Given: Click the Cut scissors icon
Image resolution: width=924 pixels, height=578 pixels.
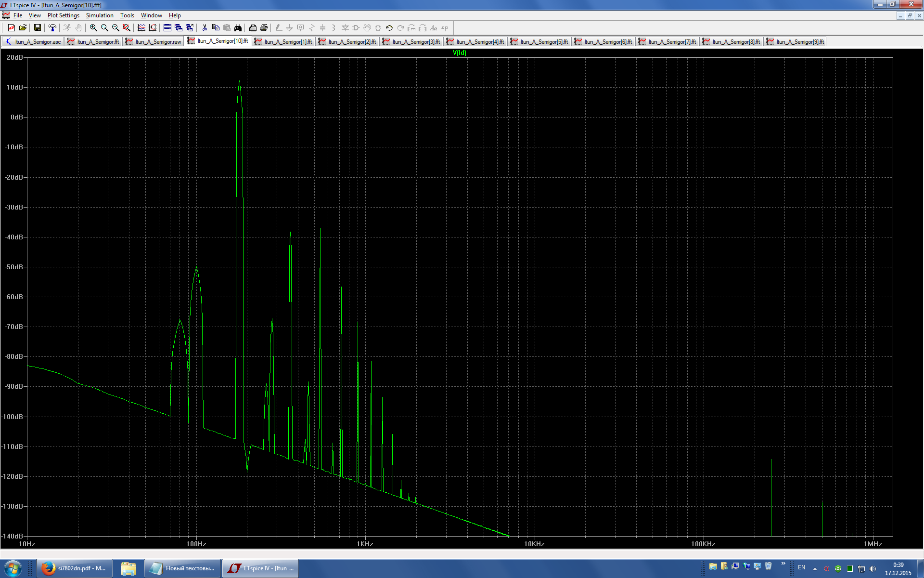Looking at the screenshot, I should (205, 28).
